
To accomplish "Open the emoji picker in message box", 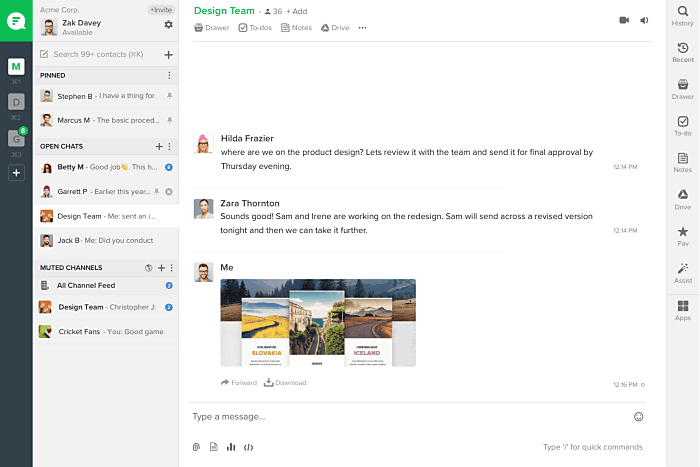I will coord(638,417).
